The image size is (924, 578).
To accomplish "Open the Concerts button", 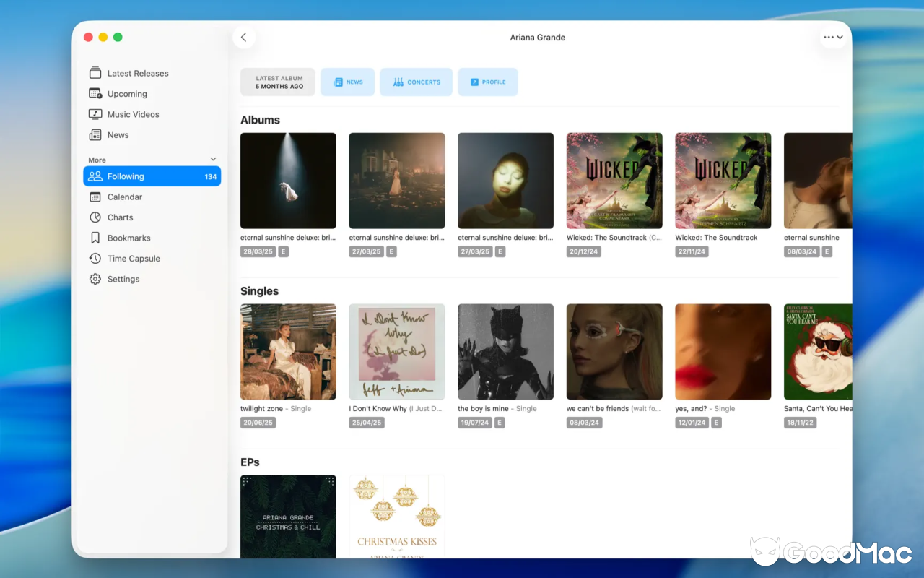I will [x=417, y=82].
